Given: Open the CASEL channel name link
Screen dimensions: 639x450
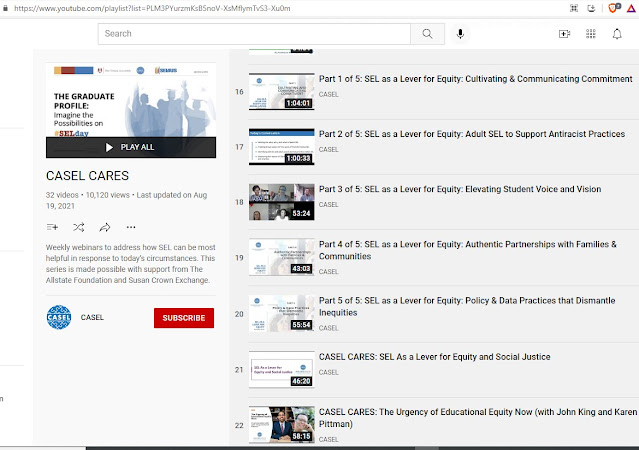Looking at the screenshot, I should click(x=92, y=317).
